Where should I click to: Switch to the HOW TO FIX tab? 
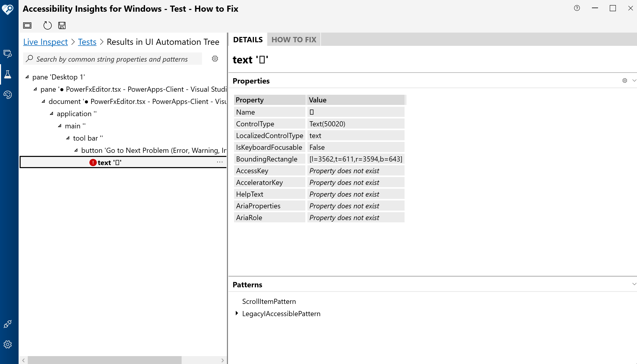[293, 39]
